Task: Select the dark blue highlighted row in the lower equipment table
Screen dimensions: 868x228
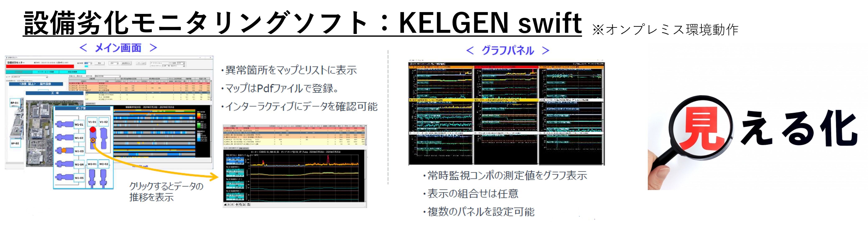Action: pyautogui.click(x=294, y=132)
